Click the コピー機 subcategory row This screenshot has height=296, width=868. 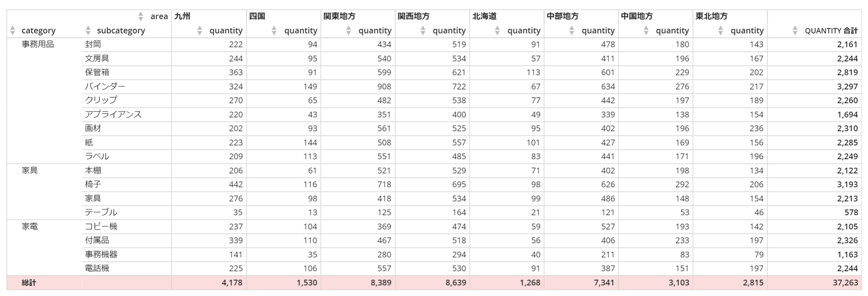(101, 226)
